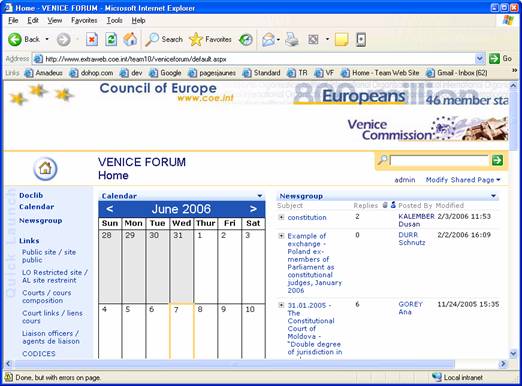Click the Stop icon in the browser toolbar
This screenshot has height=386, width=522.
pos(92,40)
